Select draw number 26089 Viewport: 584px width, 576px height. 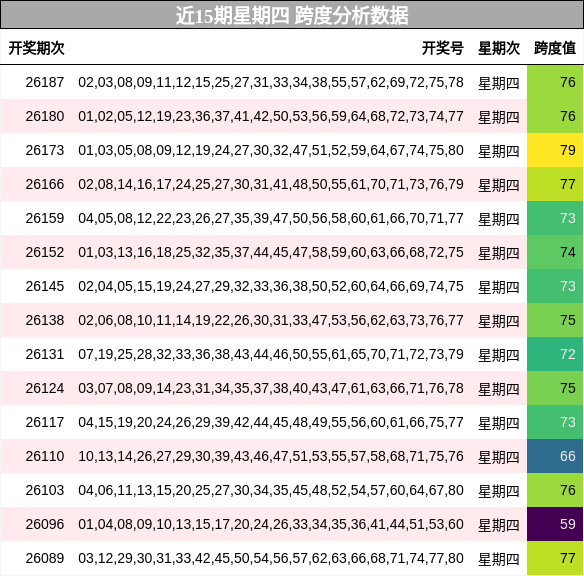(x=45, y=558)
